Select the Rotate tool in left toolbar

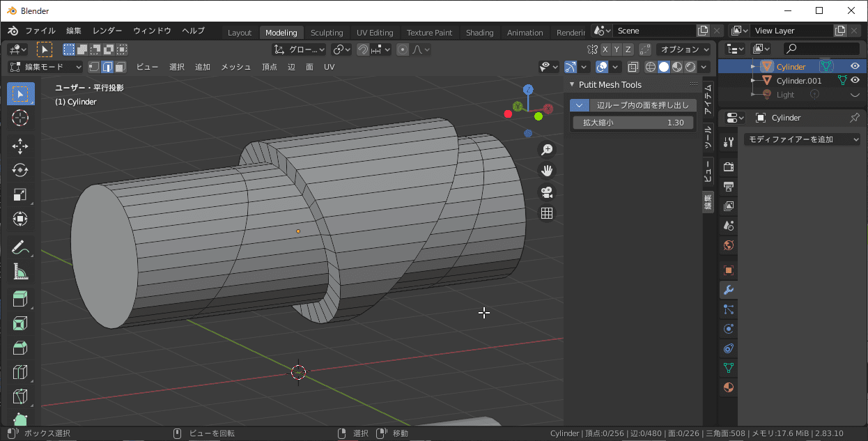coord(20,170)
